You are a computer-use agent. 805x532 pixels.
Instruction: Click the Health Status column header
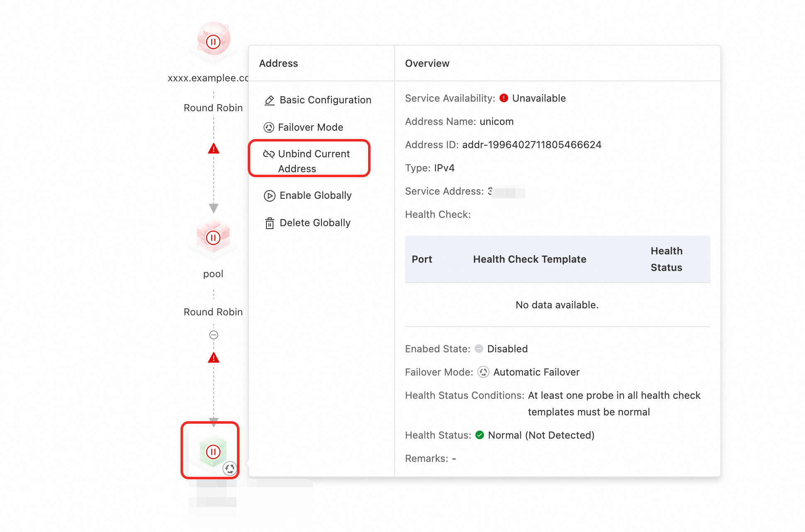tap(666, 259)
